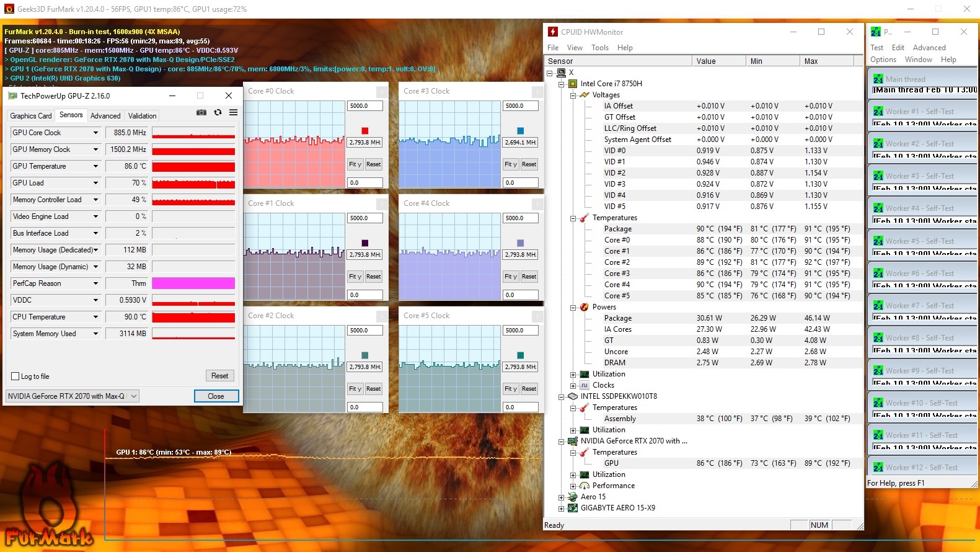Click the GIGABYTE AERO 15-X9 motherboard icon

(573, 508)
